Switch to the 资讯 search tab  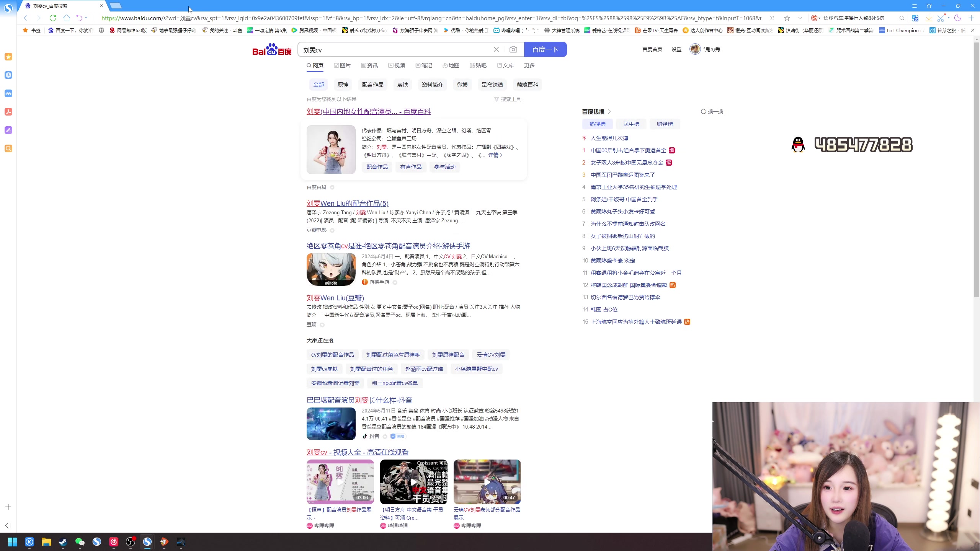369,65
